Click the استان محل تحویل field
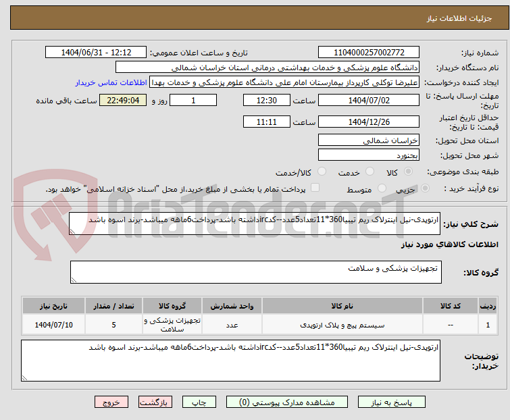Screen dimensions: 510x420 point(369,140)
